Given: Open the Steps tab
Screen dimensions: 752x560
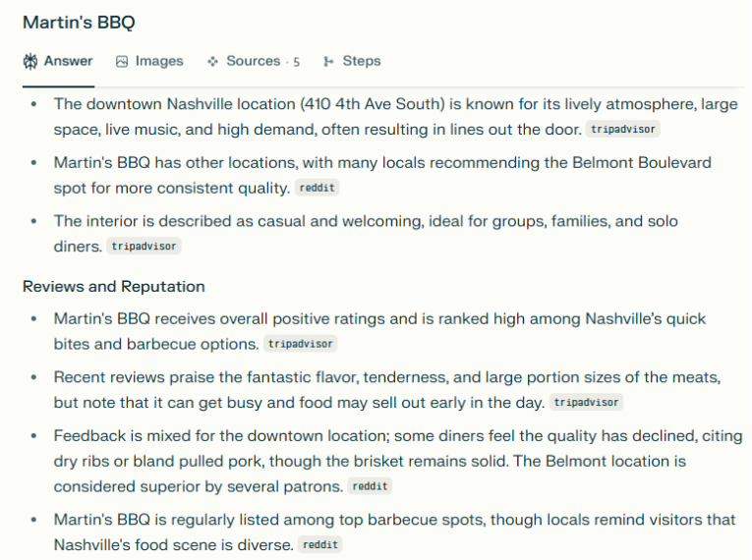Looking at the screenshot, I should (x=361, y=61).
